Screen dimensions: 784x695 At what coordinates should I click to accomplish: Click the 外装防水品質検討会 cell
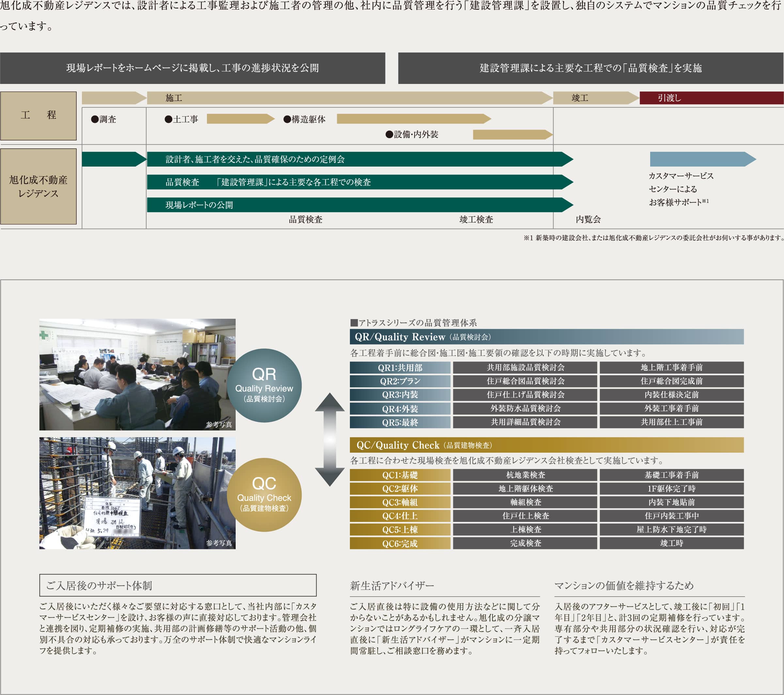point(525,409)
